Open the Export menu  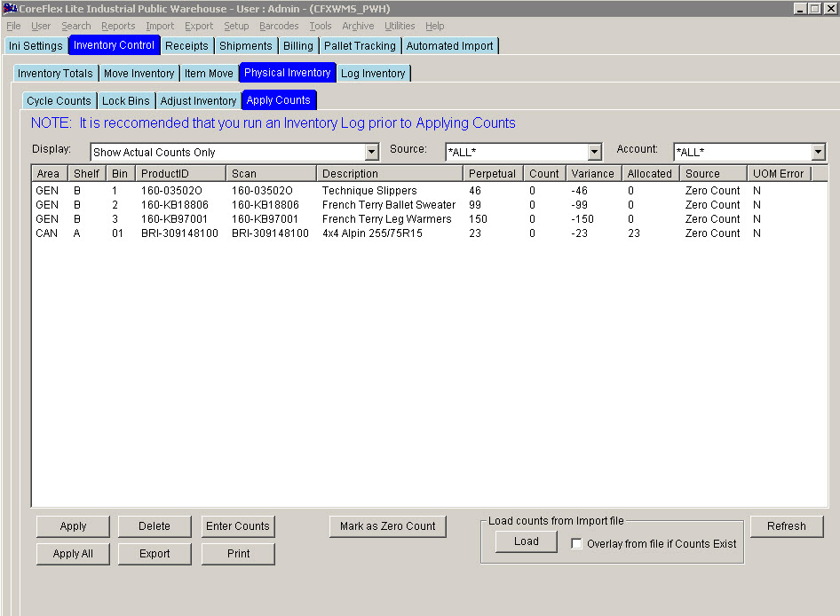point(199,26)
